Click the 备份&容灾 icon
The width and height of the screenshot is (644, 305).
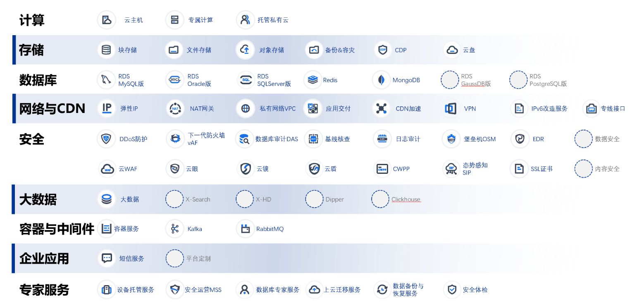314,50
